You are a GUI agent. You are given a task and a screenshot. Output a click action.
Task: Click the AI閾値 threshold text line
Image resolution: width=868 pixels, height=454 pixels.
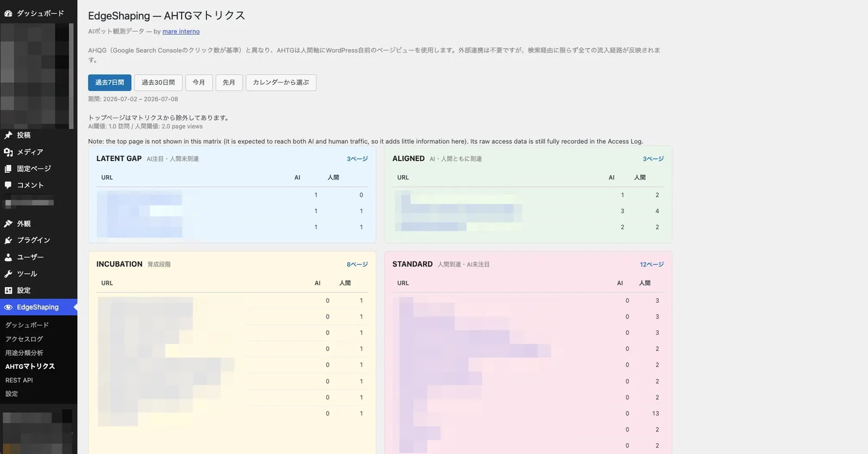pos(145,126)
